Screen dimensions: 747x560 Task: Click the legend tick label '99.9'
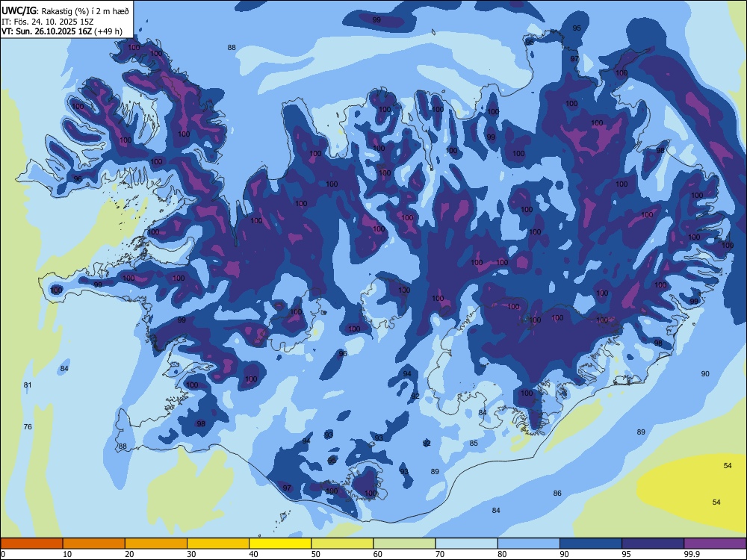[x=692, y=554]
